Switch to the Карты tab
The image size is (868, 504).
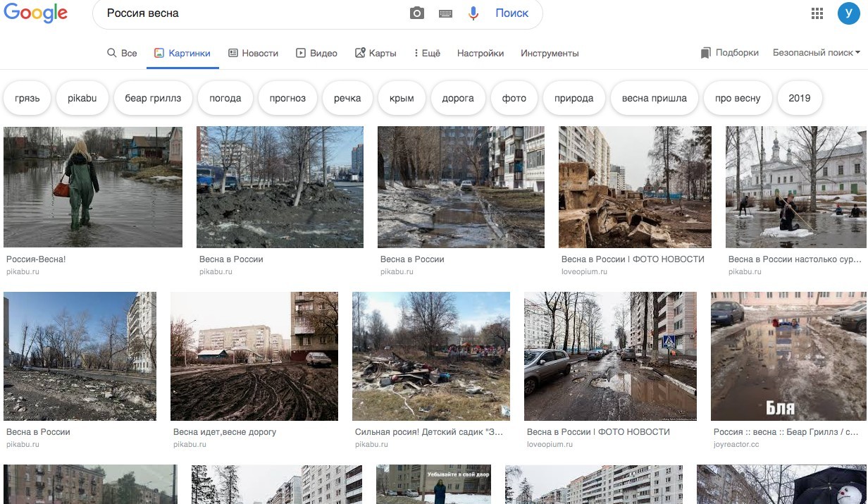point(376,53)
